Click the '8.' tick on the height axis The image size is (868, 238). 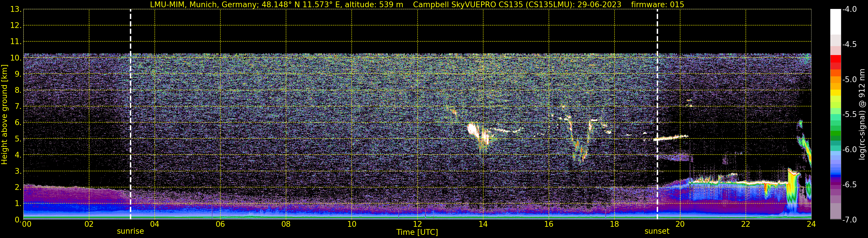tap(18, 90)
